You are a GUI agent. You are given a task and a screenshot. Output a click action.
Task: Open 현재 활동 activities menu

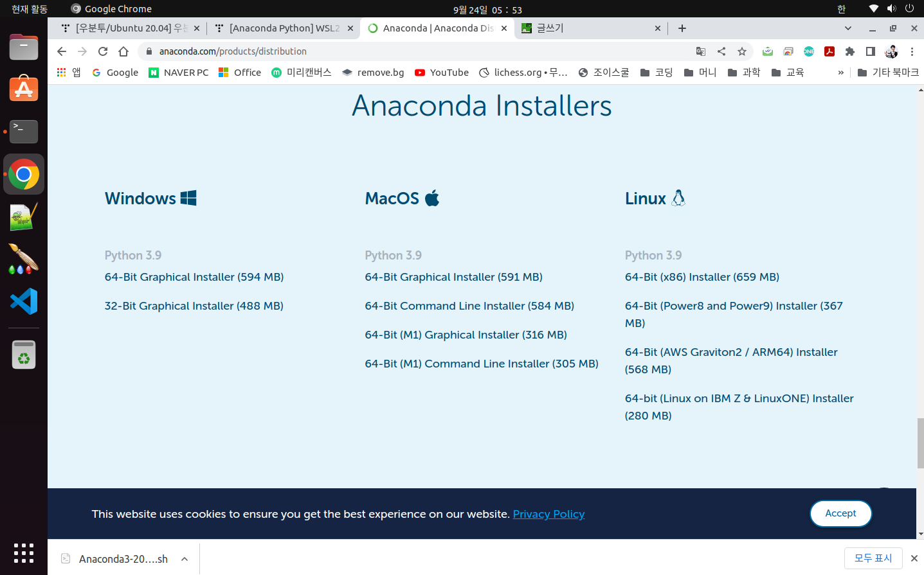point(30,8)
